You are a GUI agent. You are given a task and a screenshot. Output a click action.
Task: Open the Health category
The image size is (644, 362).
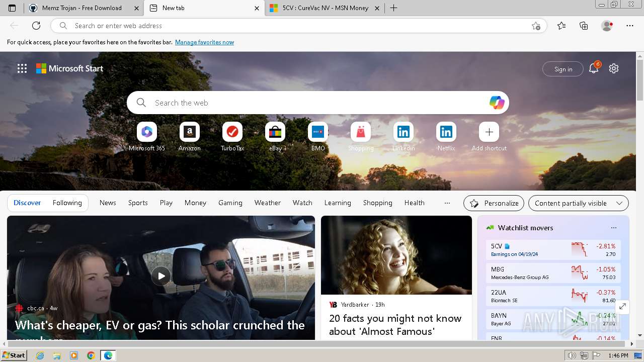click(x=415, y=203)
